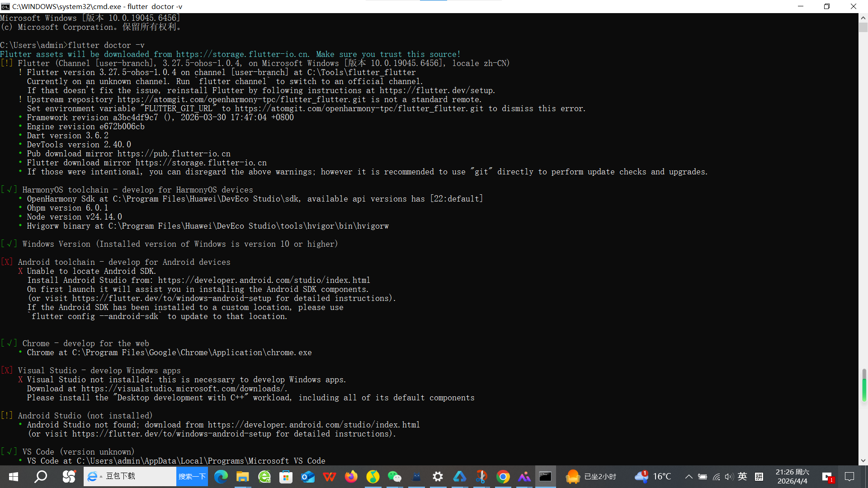Open Outlook from the taskbar
This screenshot has width=868, height=488.
tap(308, 476)
